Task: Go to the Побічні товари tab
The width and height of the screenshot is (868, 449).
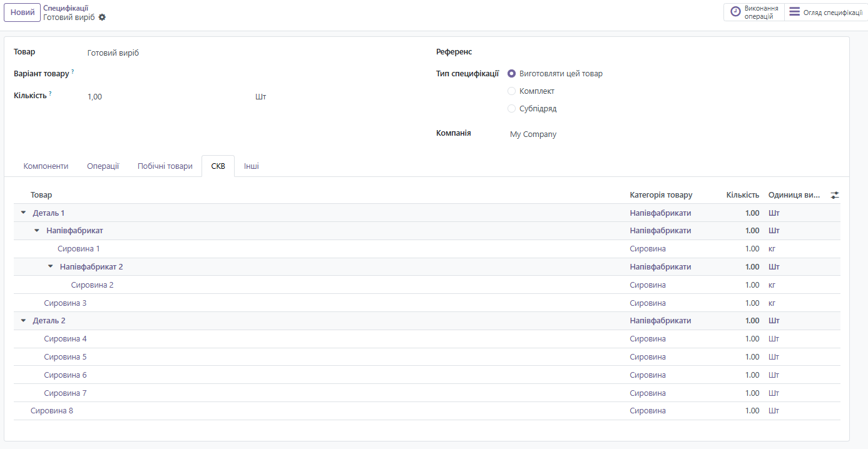Action: (x=165, y=166)
